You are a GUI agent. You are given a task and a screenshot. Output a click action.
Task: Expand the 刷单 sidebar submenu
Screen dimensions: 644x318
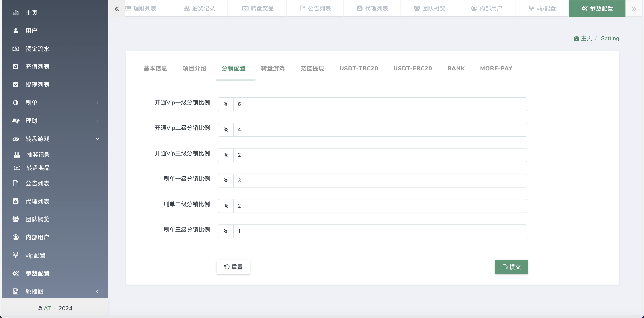[x=97, y=103]
